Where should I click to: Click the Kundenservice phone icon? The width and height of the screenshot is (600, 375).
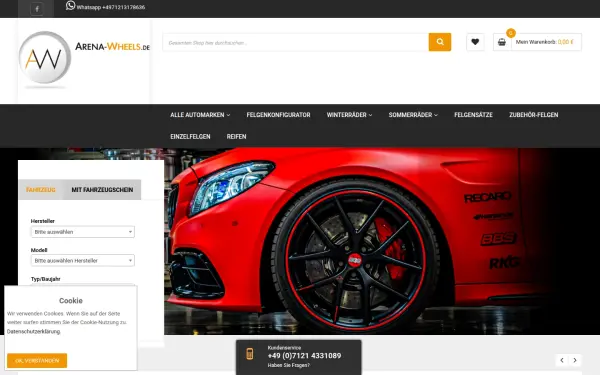pyautogui.click(x=249, y=354)
